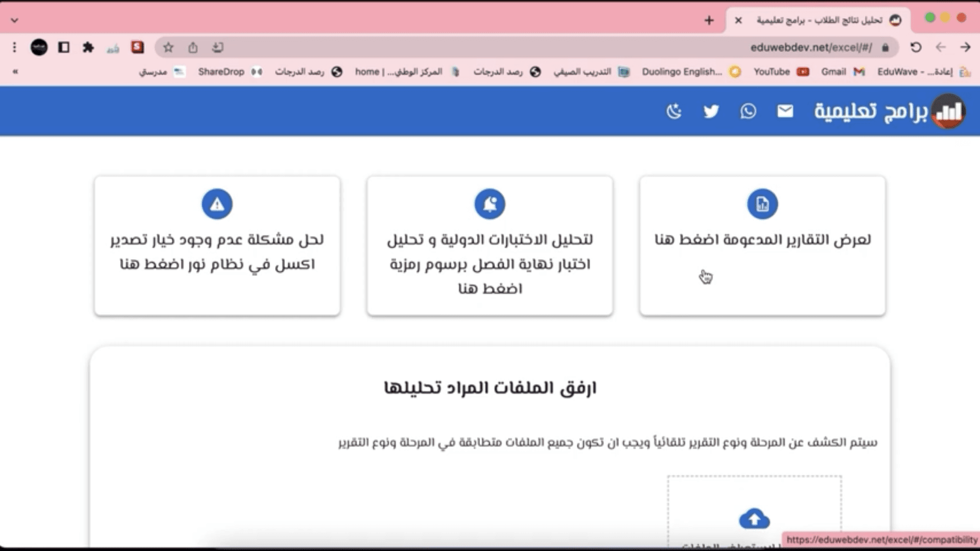Open the EduWave bookmark

click(x=923, y=72)
